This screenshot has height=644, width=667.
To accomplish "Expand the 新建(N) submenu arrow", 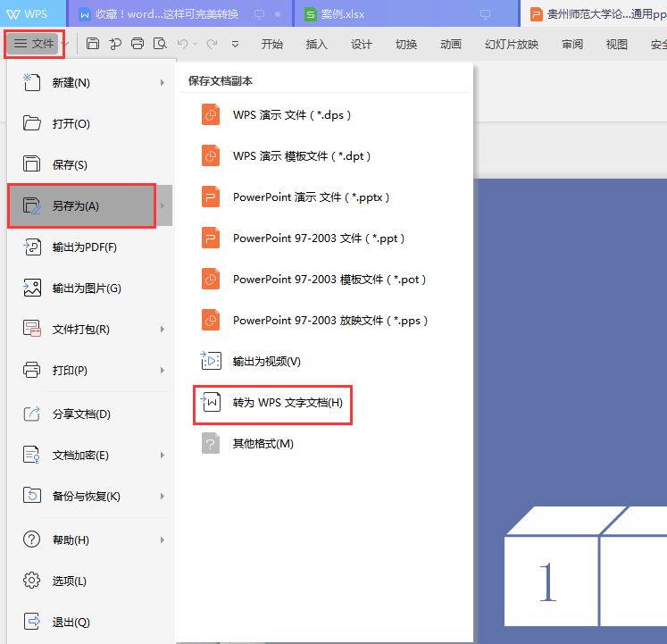I will pyautogui.click(x=163, y=82).
